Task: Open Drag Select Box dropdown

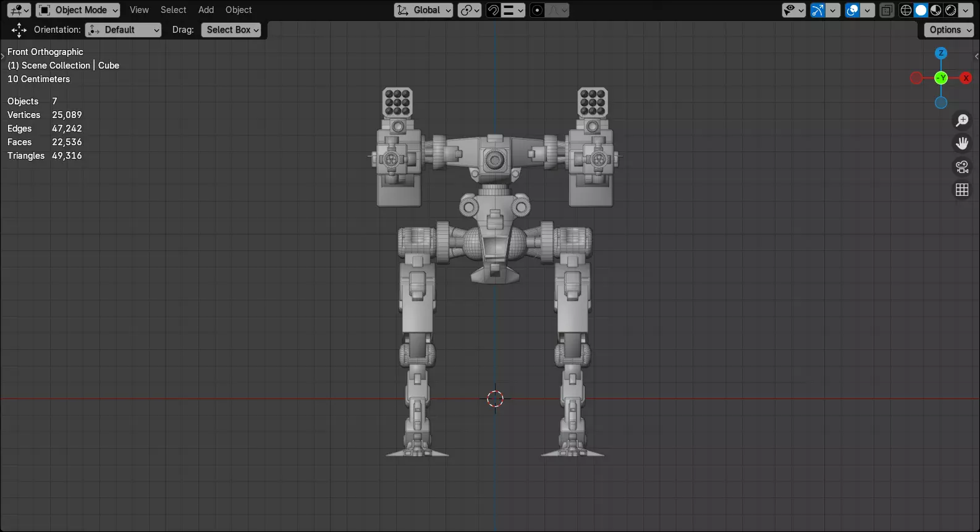Action: pyautogui.click(x=230, y=30)
